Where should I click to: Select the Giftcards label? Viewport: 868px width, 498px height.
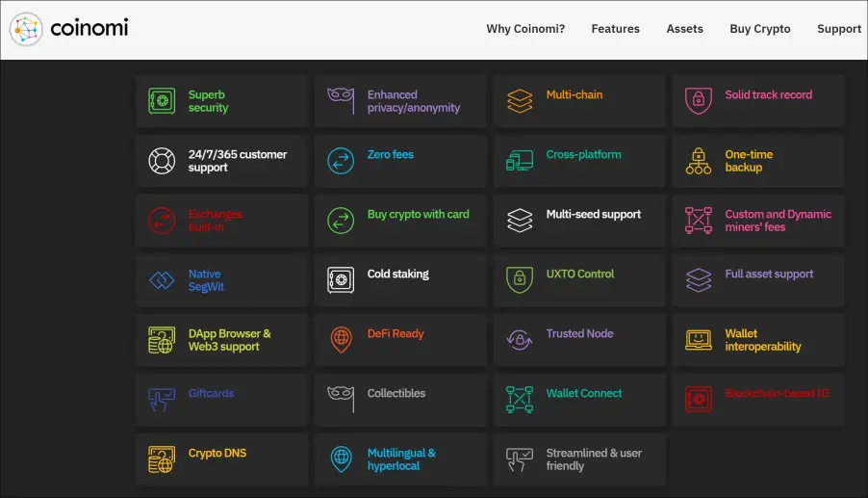211,393
